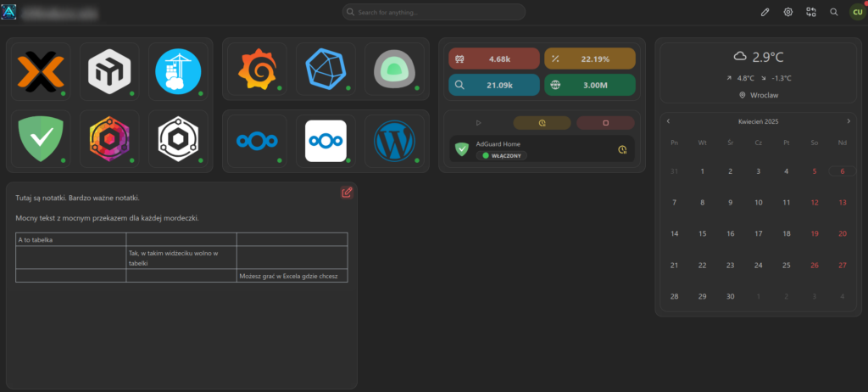Click the blue 21.09k queries tile
868x392 pixels.
click(x=494, y=85)
